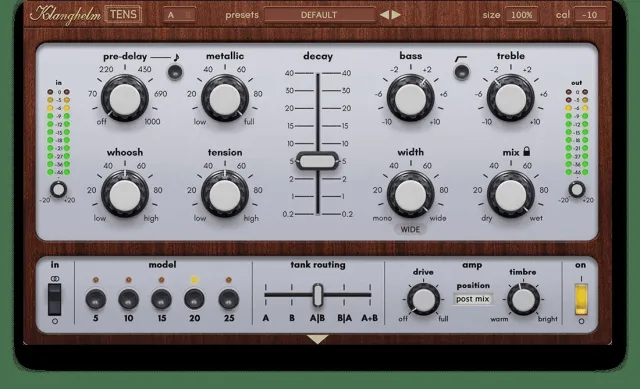Click the pre-delay knob
Viewport: 640px width, 389px height.
(125, 98)
